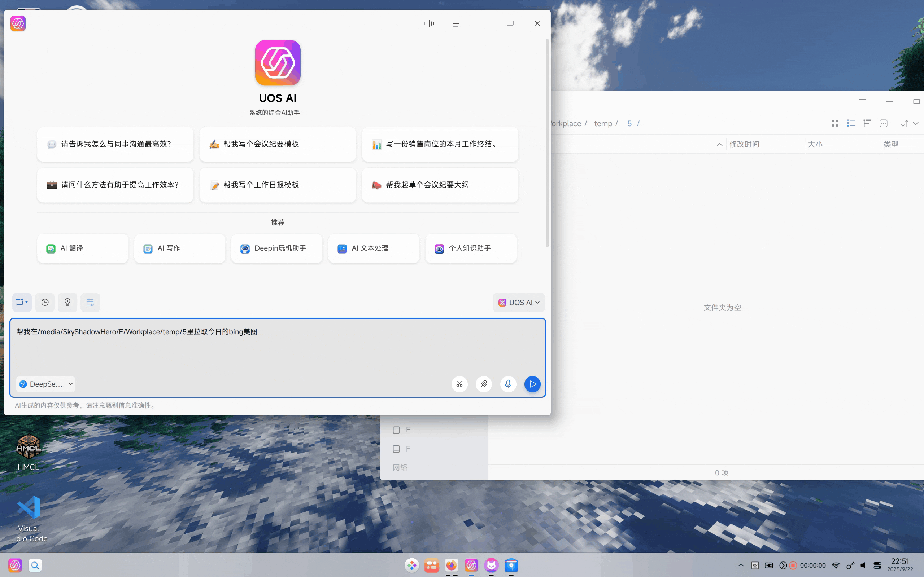
Task: Click the UOS AI window vertical scrollbar
Action: [547, 143]
